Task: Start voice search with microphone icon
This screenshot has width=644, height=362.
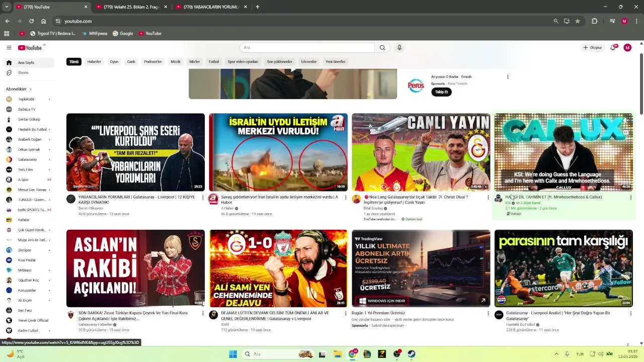Action: coord(399,48)
